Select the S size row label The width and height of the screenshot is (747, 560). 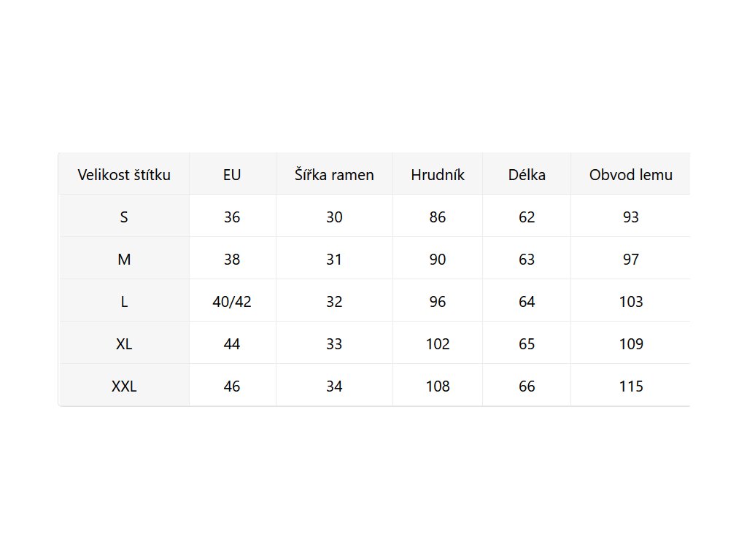point(124,217)
